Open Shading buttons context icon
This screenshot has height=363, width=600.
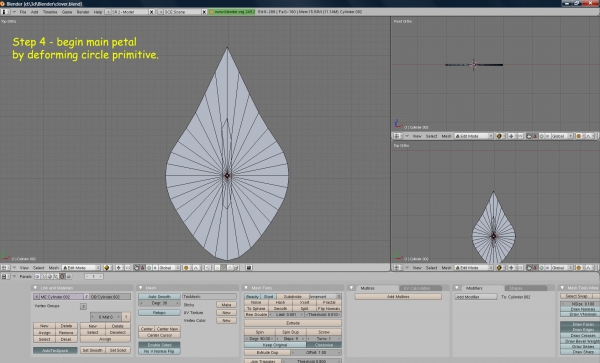[50, 276]
